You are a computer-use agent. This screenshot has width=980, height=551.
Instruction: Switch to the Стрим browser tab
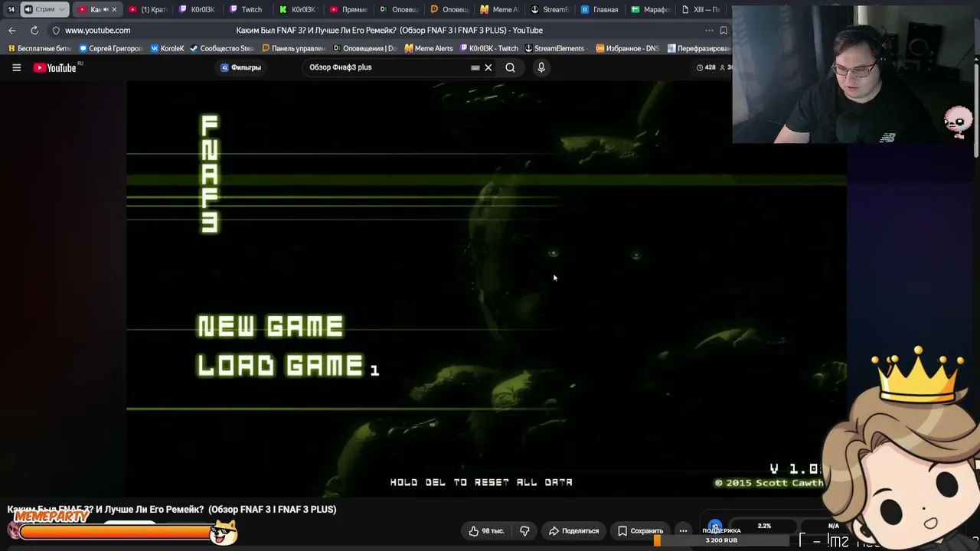click(x=44, y=9)
